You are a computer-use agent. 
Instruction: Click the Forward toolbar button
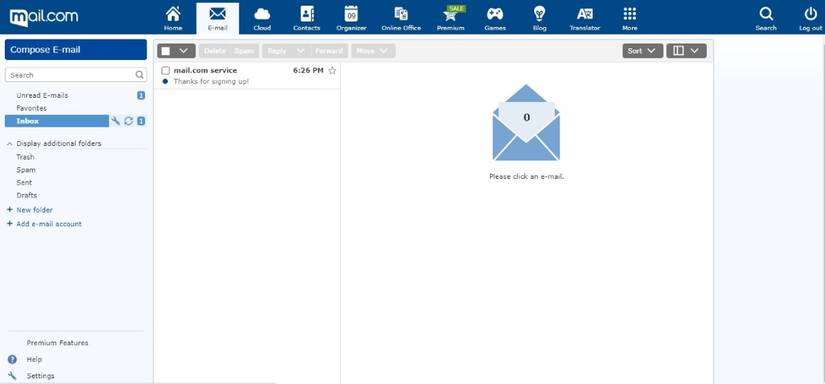(x=329, y=51)
